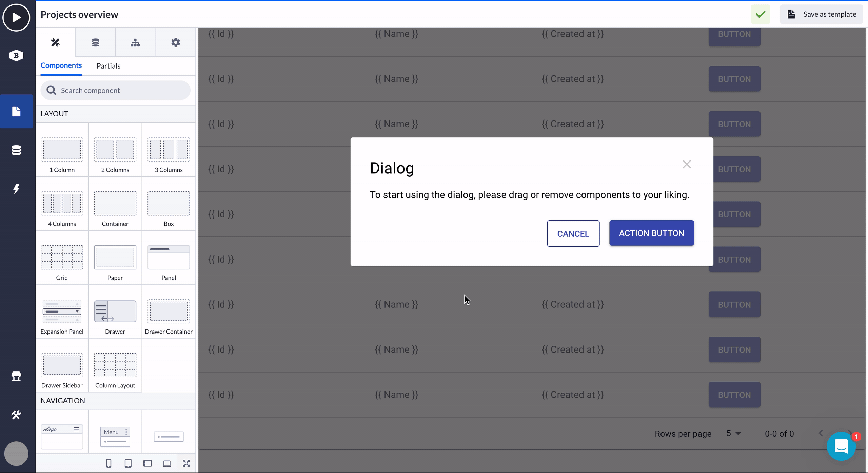Select the 4 Columns layout component
Viewport: 868px width, 473px height.
(x=62, y=204)
